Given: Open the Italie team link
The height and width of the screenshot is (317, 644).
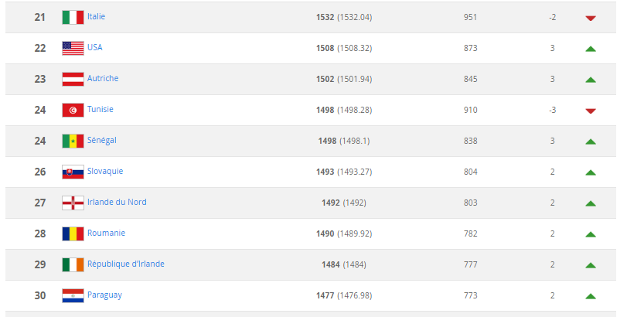Looking at the screenshot, I should tap(96, 16).
